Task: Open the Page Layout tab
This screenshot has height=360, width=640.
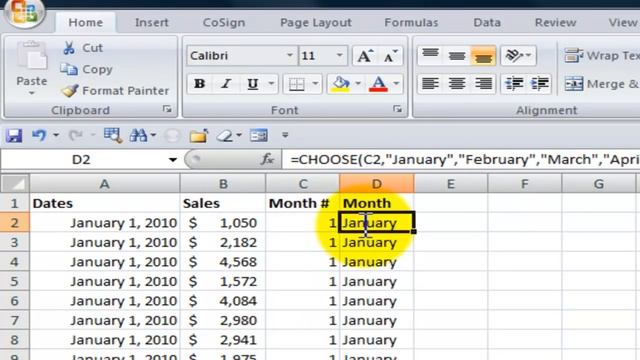Action: coord(316,22)
